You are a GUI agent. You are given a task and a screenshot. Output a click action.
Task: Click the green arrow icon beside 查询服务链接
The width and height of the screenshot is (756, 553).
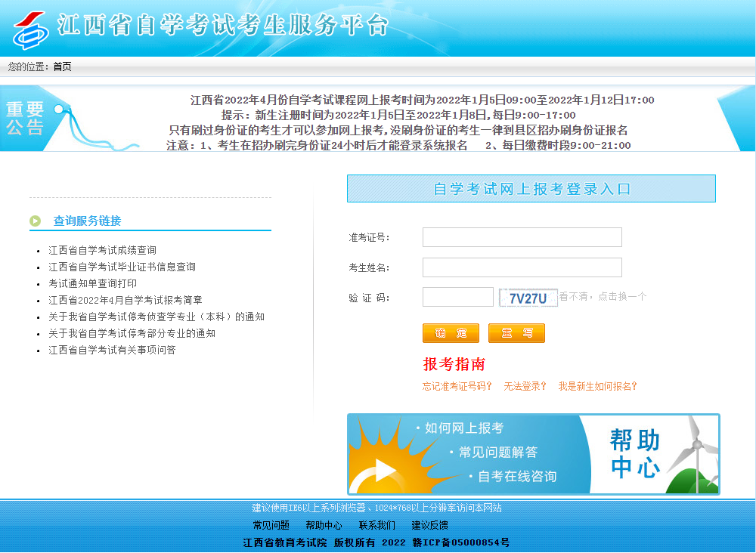[36, 221]
